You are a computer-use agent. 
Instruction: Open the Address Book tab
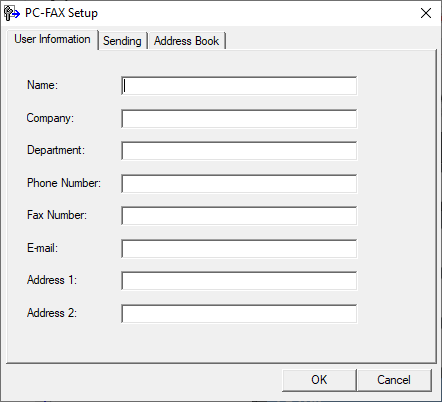point(186,41)
